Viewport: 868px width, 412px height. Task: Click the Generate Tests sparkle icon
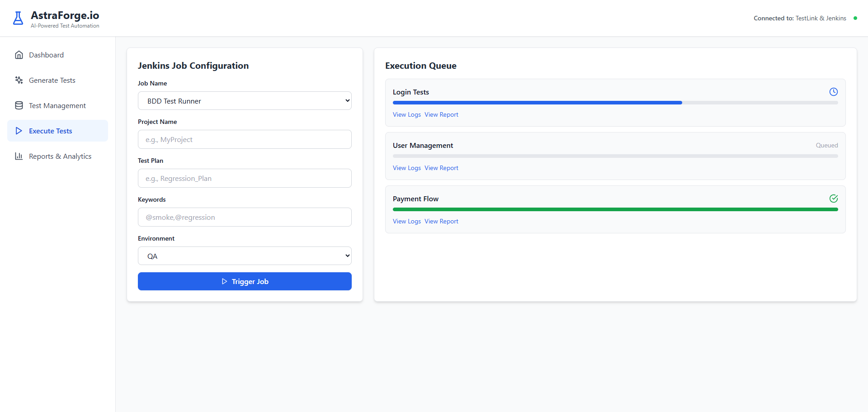point(19,80)
